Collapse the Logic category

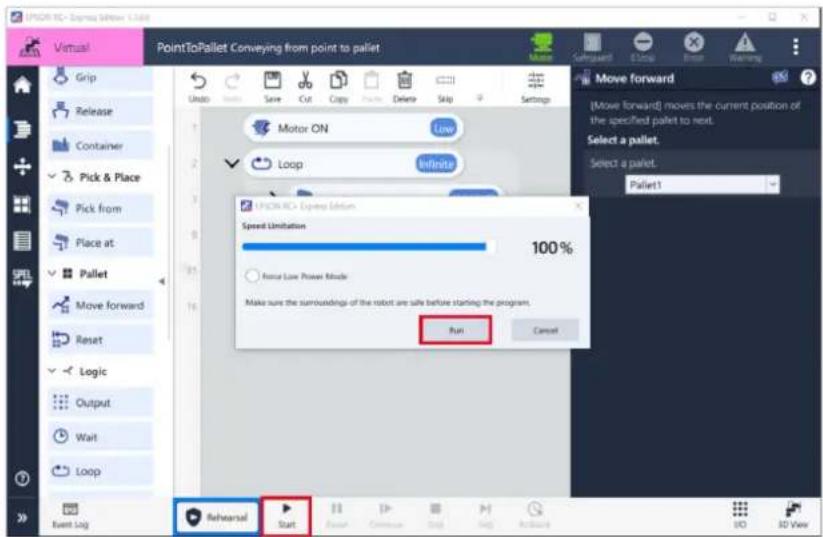[x=52, y=371]
